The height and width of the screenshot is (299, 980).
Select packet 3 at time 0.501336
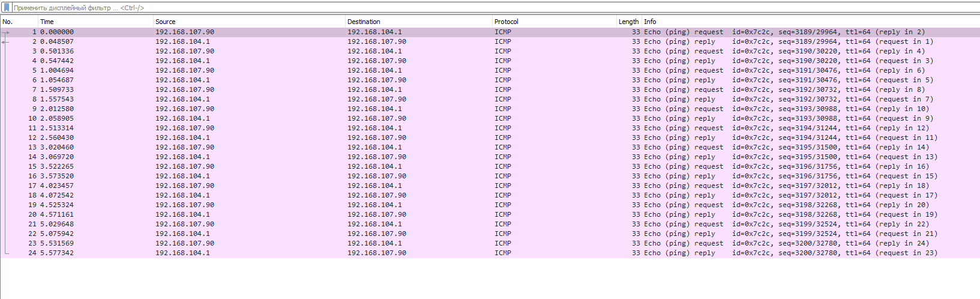490,52
